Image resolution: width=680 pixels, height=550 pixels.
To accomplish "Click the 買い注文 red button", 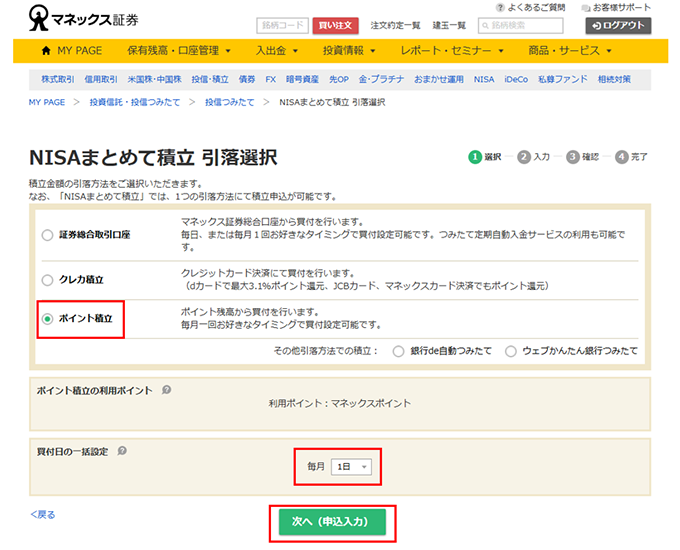I will coord(336,26).
